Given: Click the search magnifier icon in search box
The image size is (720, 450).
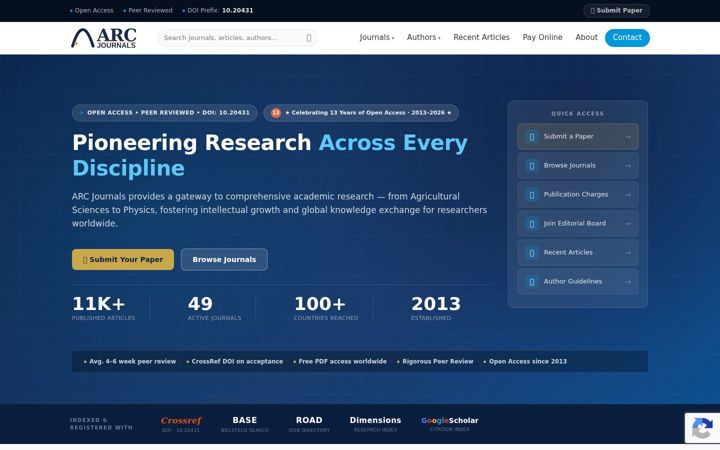Looking at the screenshot, I should (309, 38).
